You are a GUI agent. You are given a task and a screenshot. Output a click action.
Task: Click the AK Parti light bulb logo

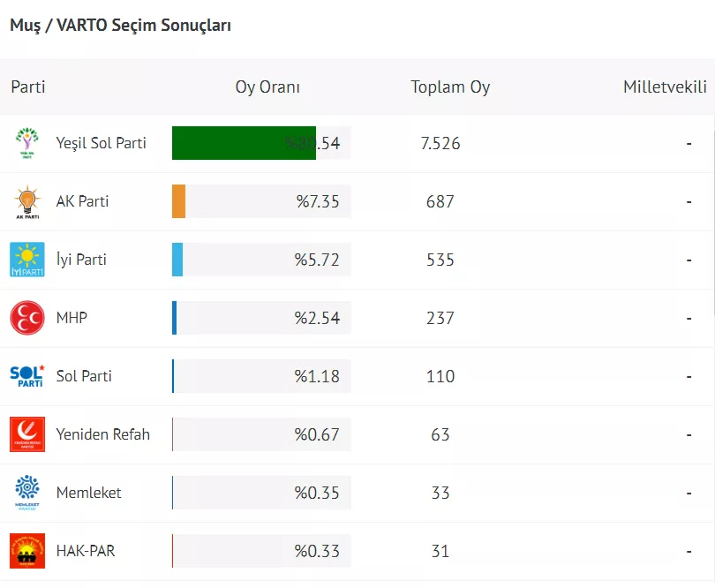pyautogui.click(x=27, y=202)
